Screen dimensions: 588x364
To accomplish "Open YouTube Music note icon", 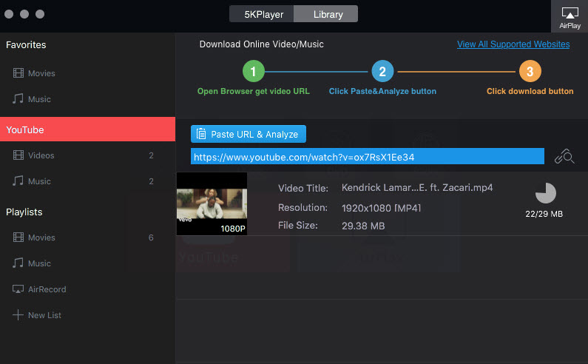I will [18, 181].
